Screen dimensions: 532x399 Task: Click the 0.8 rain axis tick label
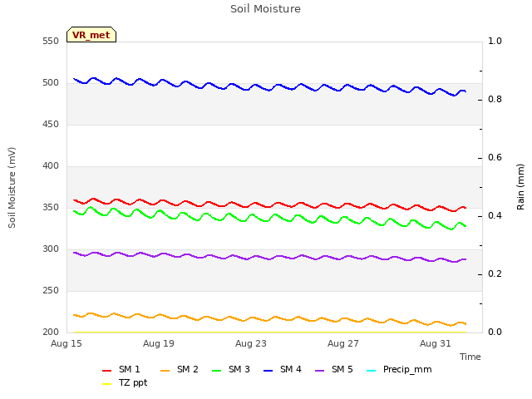pyautogui.click(x=495, y=100)
